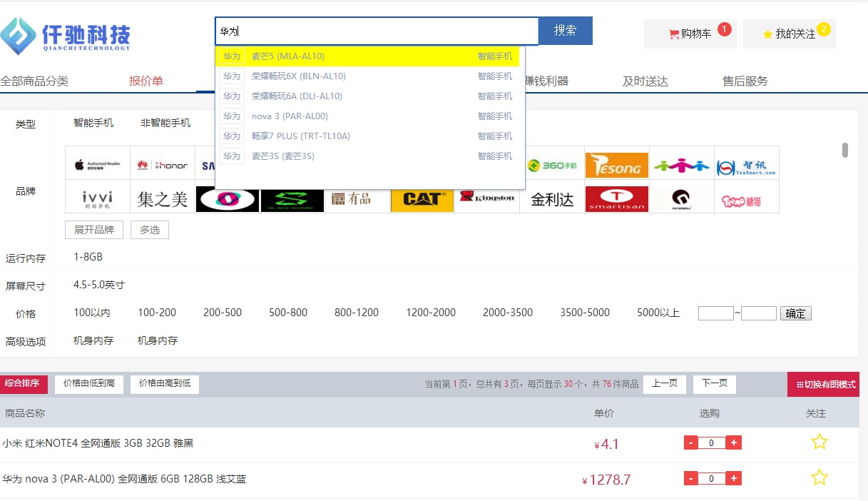Filter type by 智能手机
This screenshot has width=868, height=501.
[93, 123]
